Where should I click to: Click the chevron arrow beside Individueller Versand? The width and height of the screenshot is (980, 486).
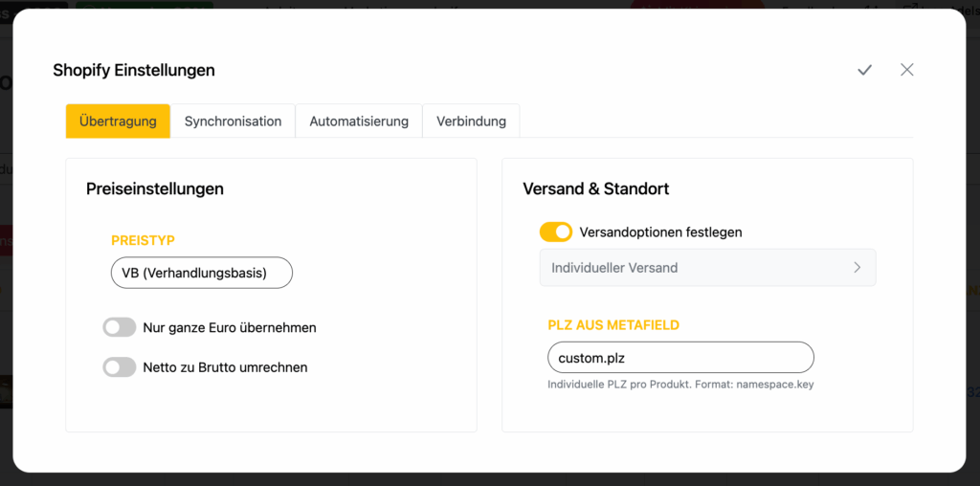[x=857, y=268]
